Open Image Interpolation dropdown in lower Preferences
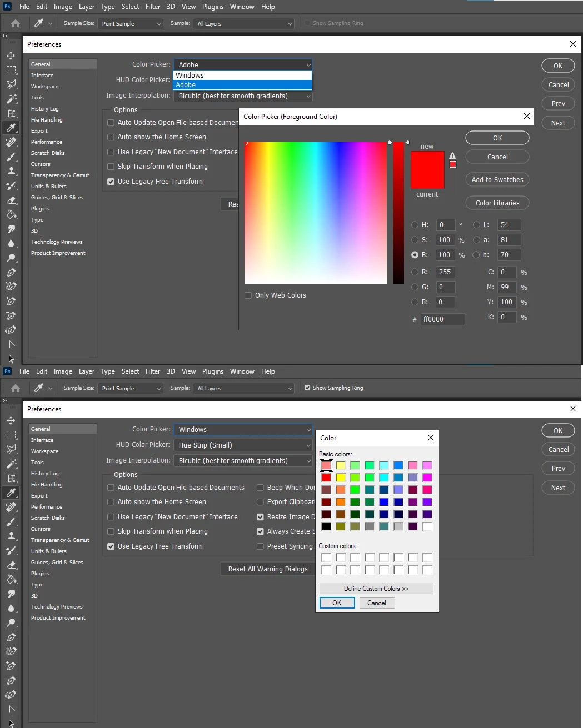 [243, 461]
